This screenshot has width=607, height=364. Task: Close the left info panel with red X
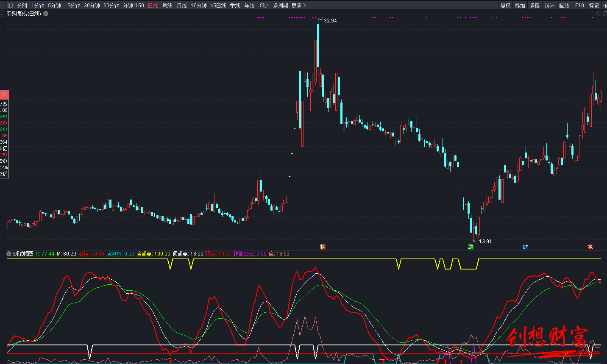click(x=4, y=95)
